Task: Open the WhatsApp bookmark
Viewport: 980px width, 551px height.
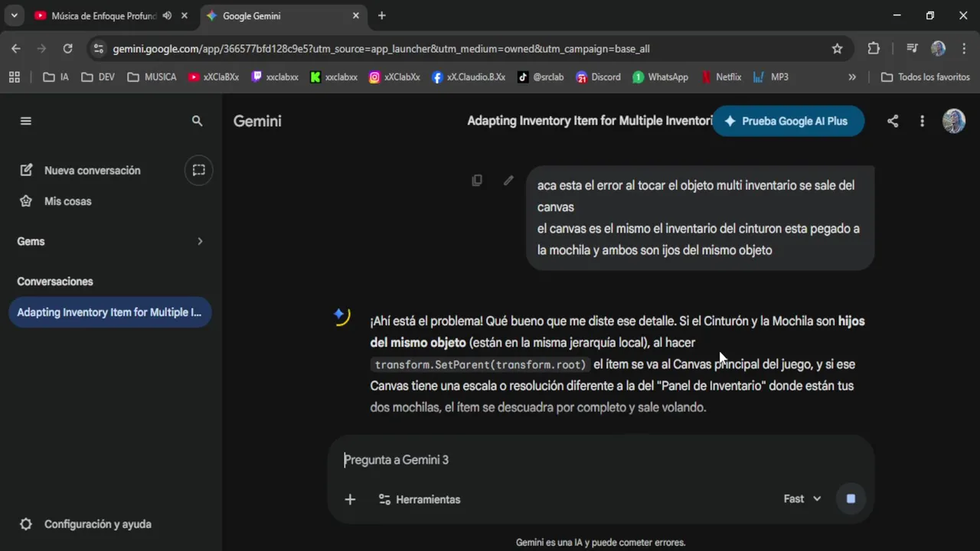Action: pos(660,77)
